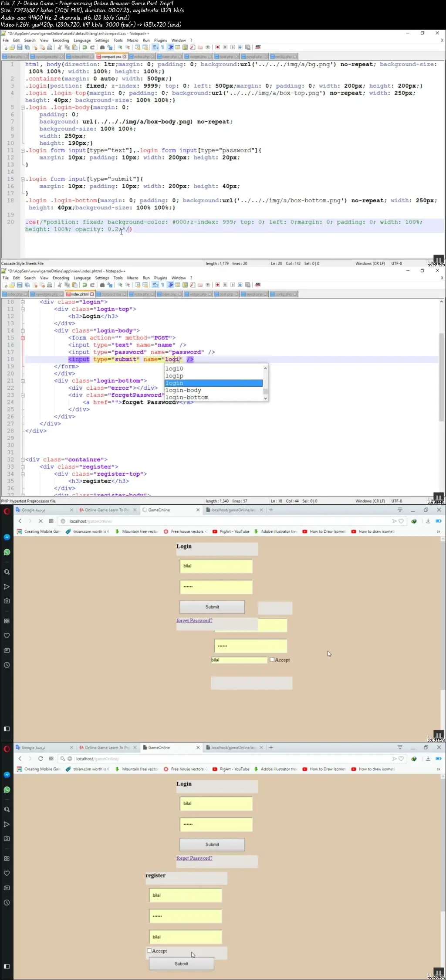Image resolution: width=446 pixels, height=980 pixels.
Task: Click Cut scissors icon in the index.phtml window toolbar
Action: [x=60, y=285]
